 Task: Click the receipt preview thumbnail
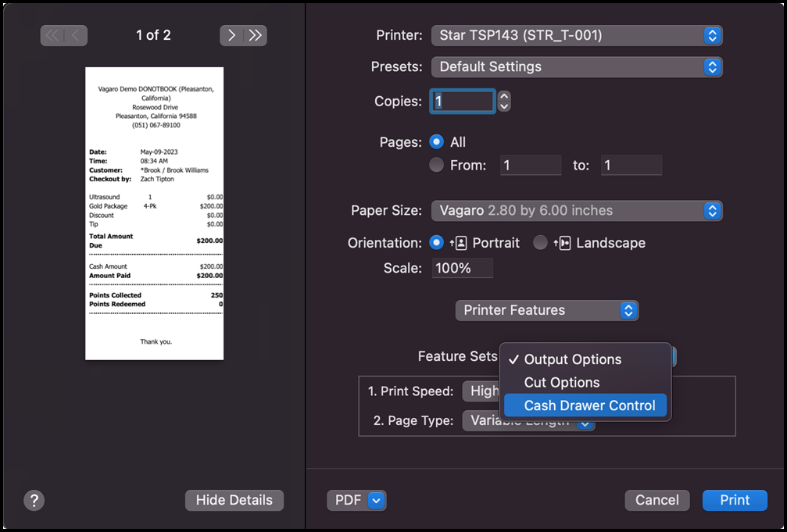[155, 213]
